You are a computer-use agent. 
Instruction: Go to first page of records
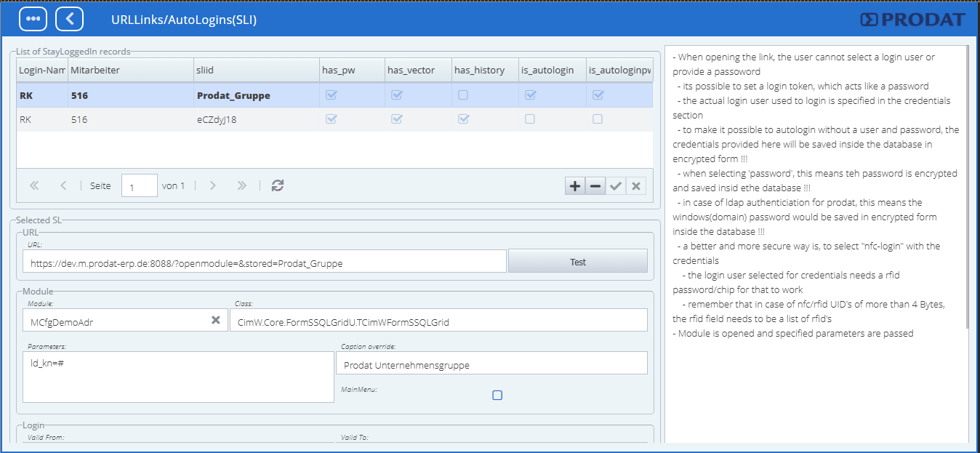point(34,186)
